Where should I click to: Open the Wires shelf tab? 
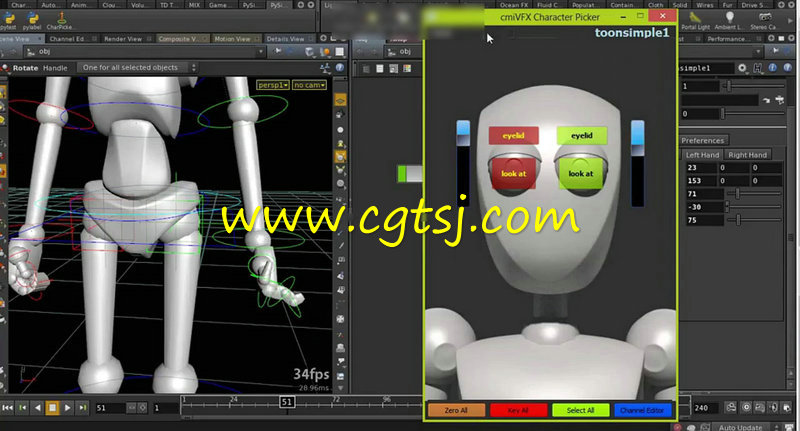(x=705, y=5)
